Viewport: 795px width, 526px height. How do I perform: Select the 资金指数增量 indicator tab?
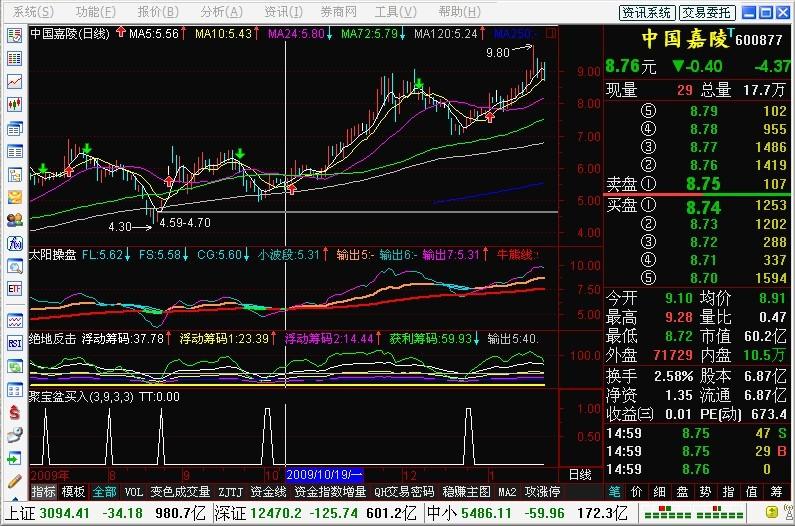(x=330, y=492)
